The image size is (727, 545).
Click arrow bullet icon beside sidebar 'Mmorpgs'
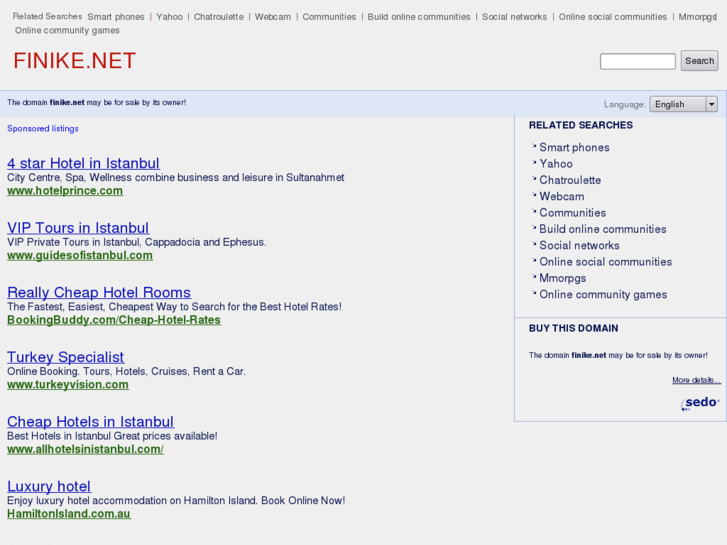point(534,276)
